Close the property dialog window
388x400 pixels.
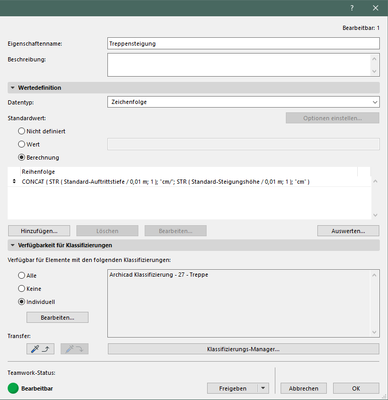tap(375, 8)
